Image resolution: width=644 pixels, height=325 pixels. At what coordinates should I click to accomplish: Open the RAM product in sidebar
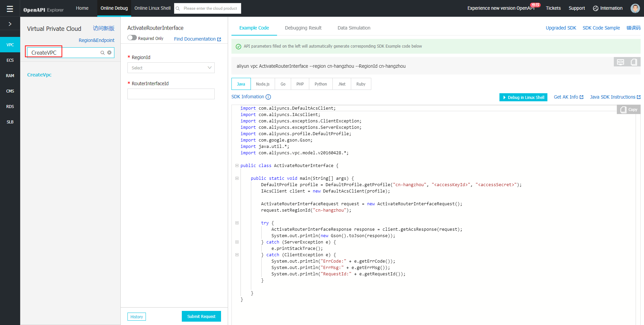10,75
